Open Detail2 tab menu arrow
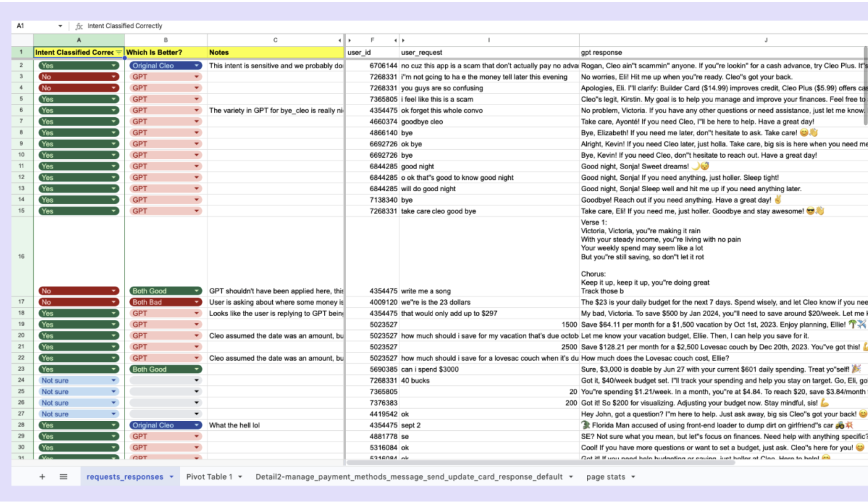Image resolution: width=868 pixels, height=502 pixels. coord(571,477)
